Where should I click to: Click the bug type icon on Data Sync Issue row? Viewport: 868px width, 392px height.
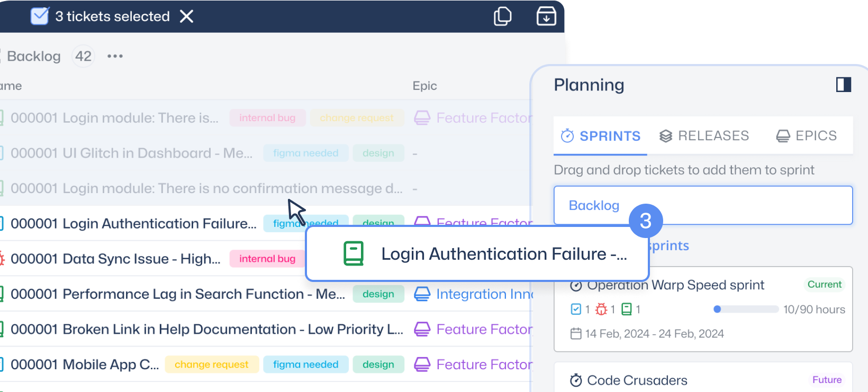[x=2, y=259]
